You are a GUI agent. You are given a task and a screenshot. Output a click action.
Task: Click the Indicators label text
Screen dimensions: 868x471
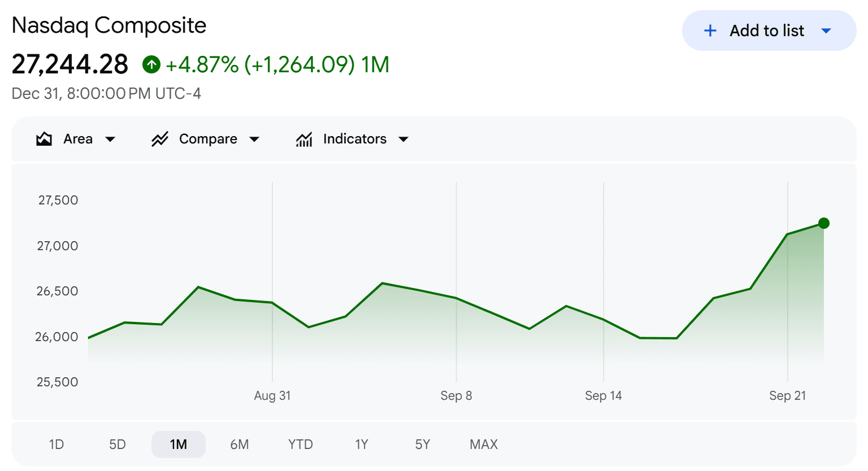355,139
